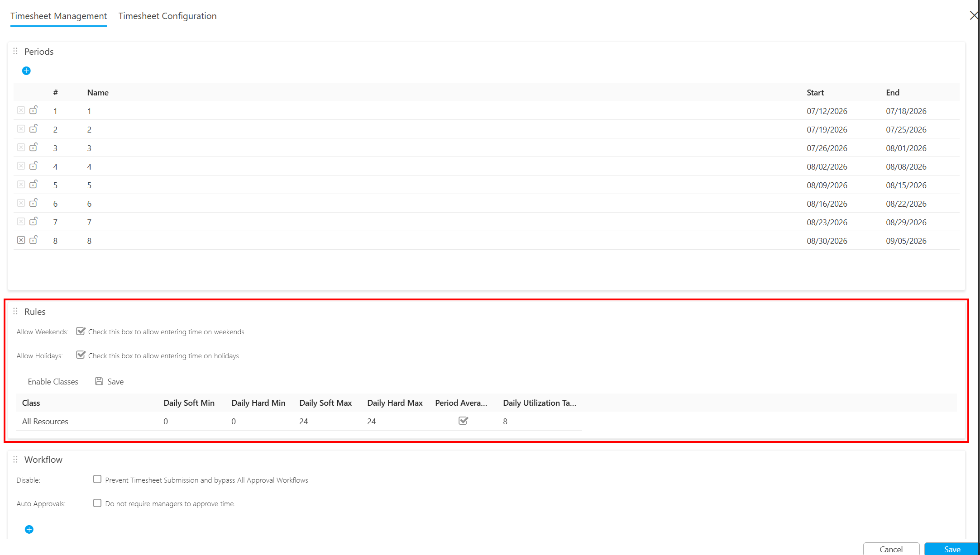Toggle the Allow Holidays checkbox
Screen dimensions: 980x555
81,355
